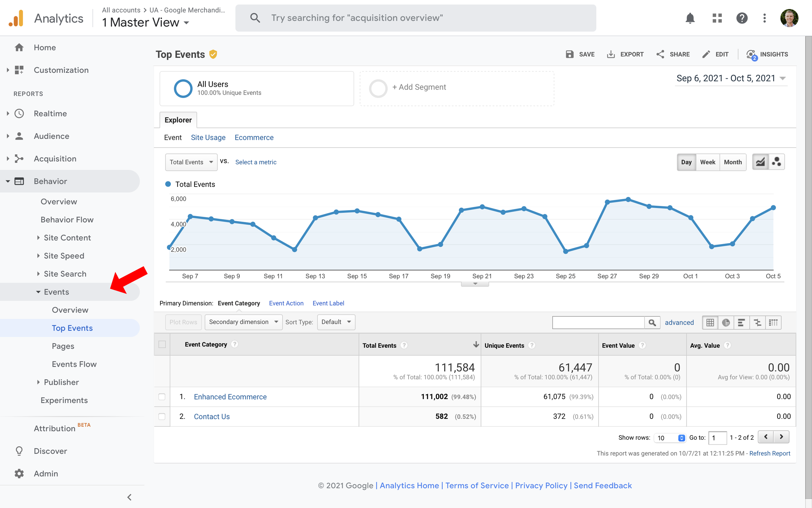The image size is (812, 508).
Task: Click the Go to page input field
Action: tap(718, 437)
